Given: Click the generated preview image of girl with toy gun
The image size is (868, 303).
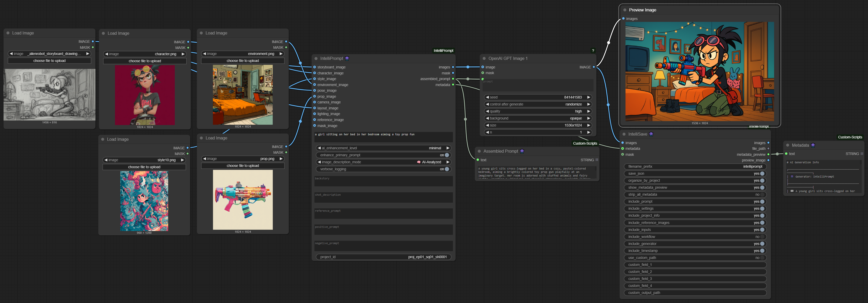Looking at the screenshot, I should 700,72.
